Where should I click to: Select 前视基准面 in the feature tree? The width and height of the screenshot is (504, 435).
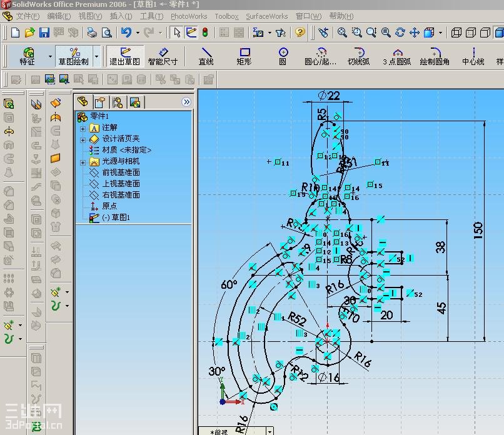[x=121, y=172]
